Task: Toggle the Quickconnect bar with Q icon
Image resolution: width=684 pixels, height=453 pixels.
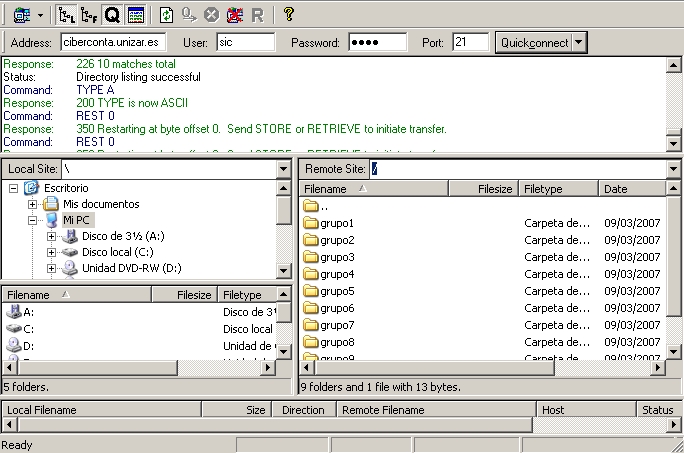Action: pyautogui.click(x=112, y=14)
